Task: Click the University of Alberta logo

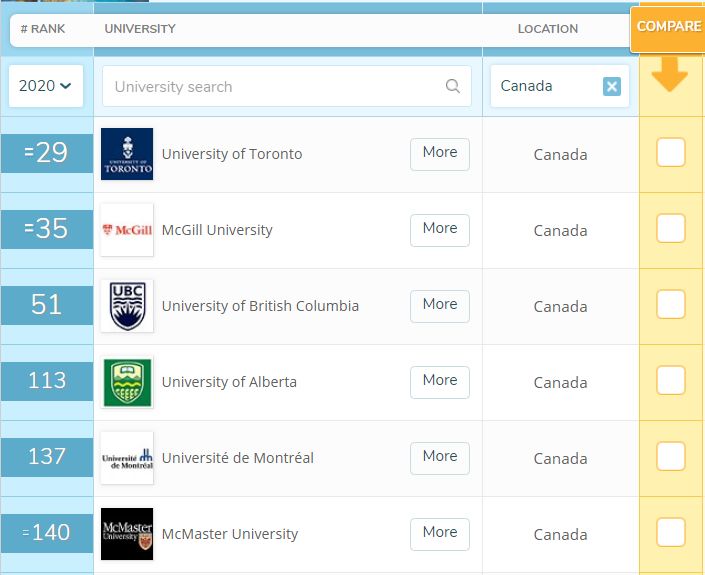Action: [127, 382]
